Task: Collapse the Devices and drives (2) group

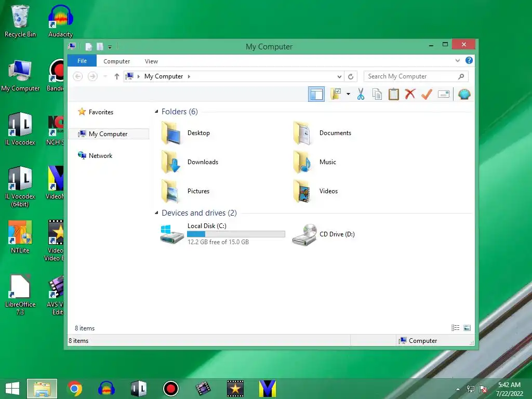Action: 156,213
